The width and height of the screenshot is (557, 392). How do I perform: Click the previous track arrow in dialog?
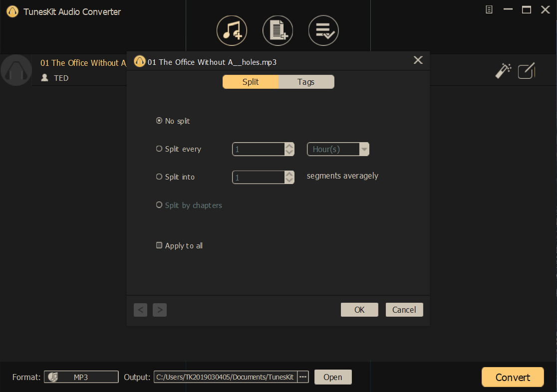[x=140, y=310]
